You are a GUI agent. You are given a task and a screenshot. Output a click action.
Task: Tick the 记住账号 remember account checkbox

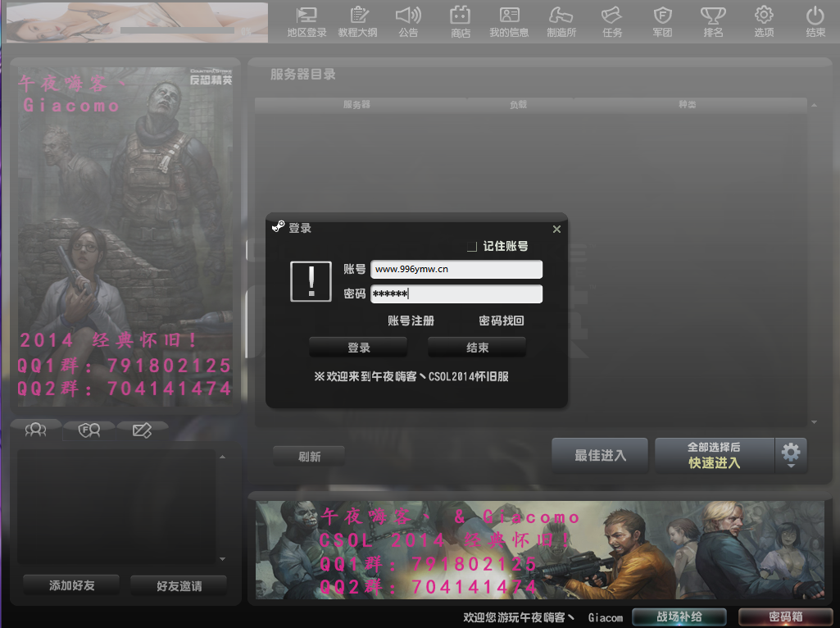point(472,247)
